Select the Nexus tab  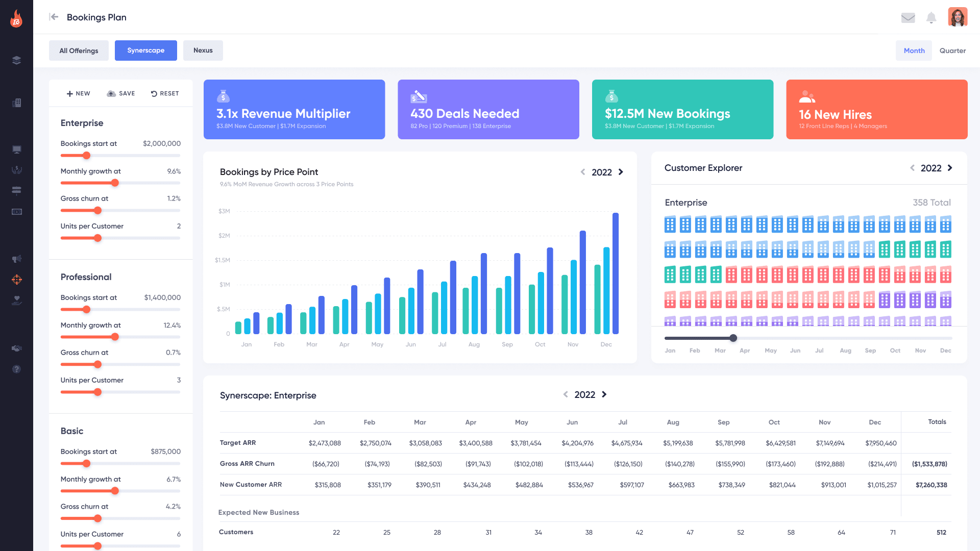[203, 51]
